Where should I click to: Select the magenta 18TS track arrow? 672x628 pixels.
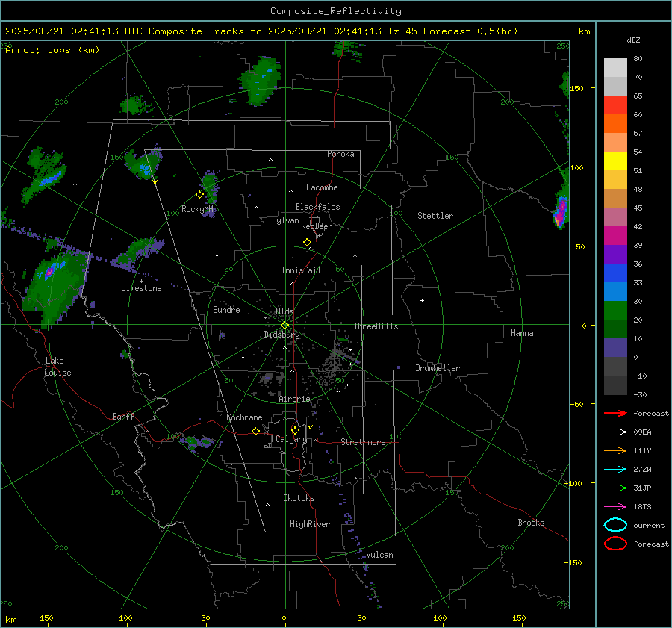615,507
